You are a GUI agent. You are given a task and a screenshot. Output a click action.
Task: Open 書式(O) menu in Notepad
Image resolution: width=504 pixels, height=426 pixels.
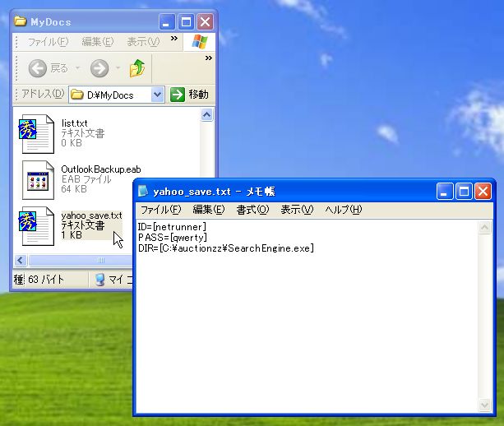pos(252,210)
